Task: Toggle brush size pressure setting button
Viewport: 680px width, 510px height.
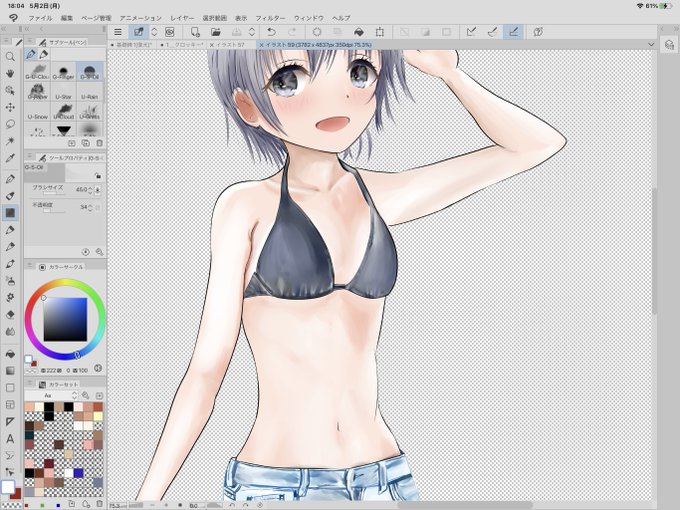Action: [x=98, y=190]
